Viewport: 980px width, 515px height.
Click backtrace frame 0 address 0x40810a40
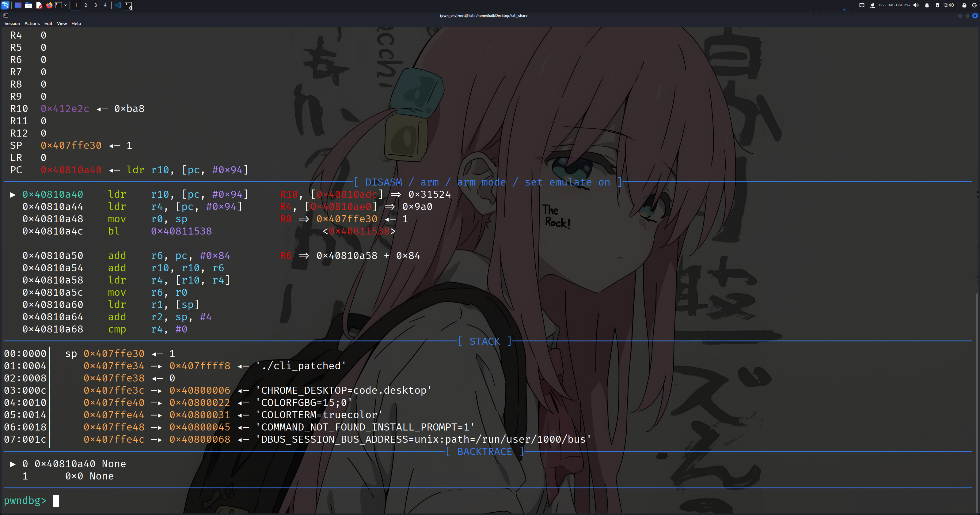65,464
